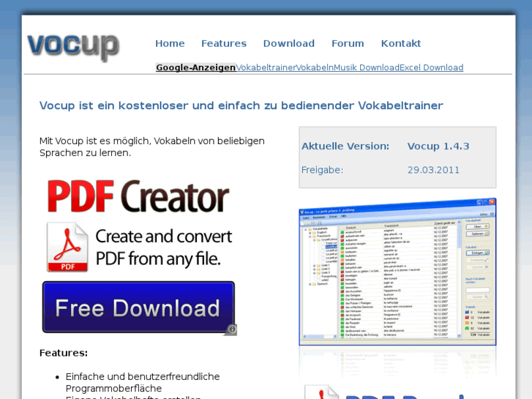Image resolution: width=532 pixels, height=399 pixels.
Task: Click the PDF Creator ad title
Action: [138, 197]
